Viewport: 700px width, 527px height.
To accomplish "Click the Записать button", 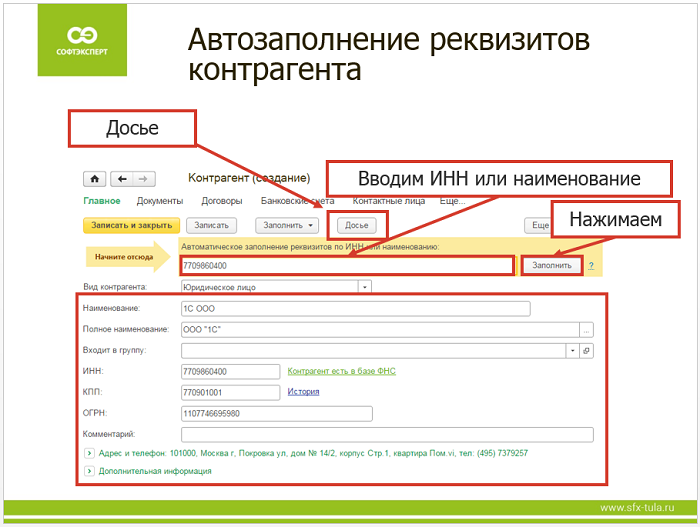I will 211,226.
